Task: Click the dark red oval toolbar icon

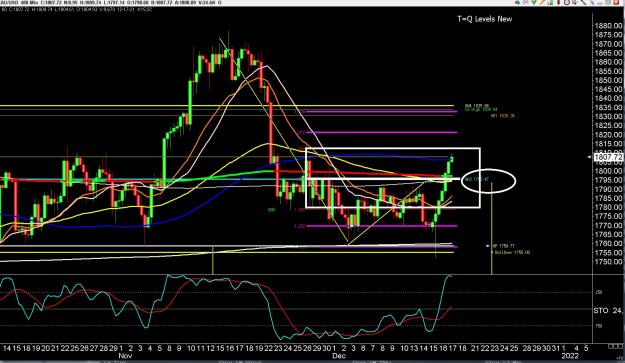Action: (x=558, y=2)
